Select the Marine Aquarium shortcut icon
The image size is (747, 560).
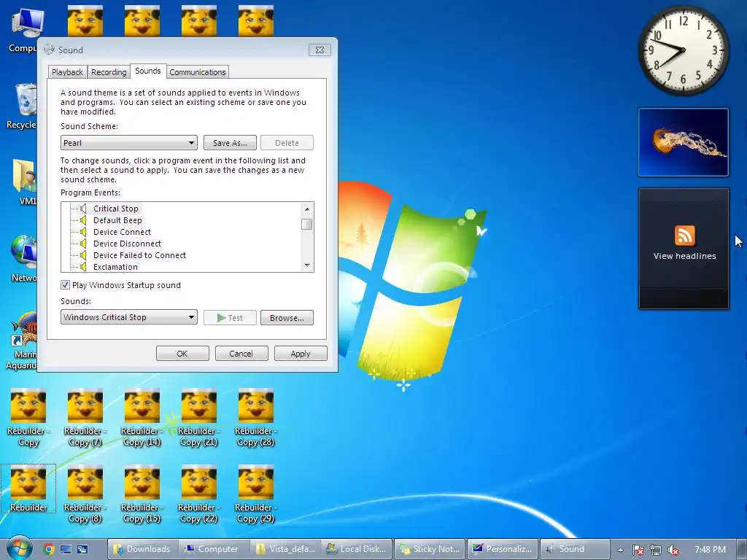(23, 341)
